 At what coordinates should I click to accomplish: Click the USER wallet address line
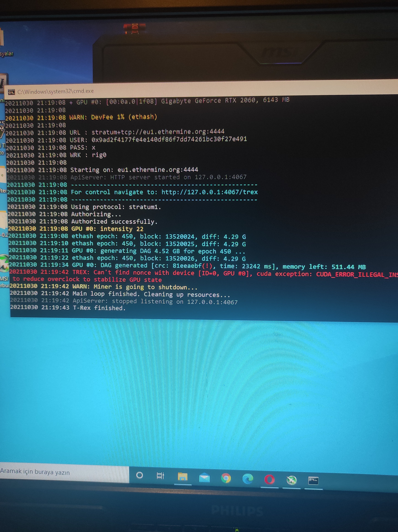tap(169, 139)
